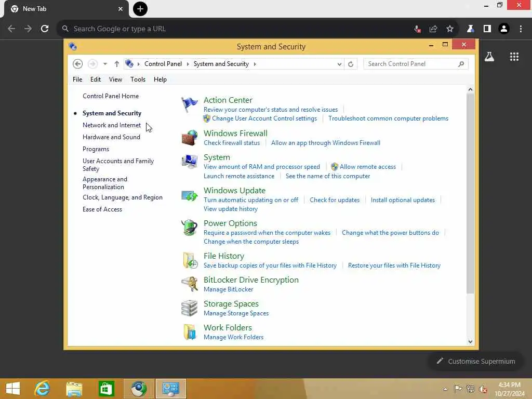
Task: Open the Tools menu
Action: [x=138, y=79]
